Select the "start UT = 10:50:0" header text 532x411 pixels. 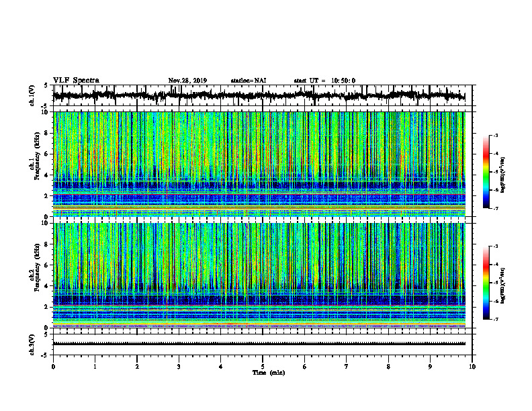[x=324, y=81]
